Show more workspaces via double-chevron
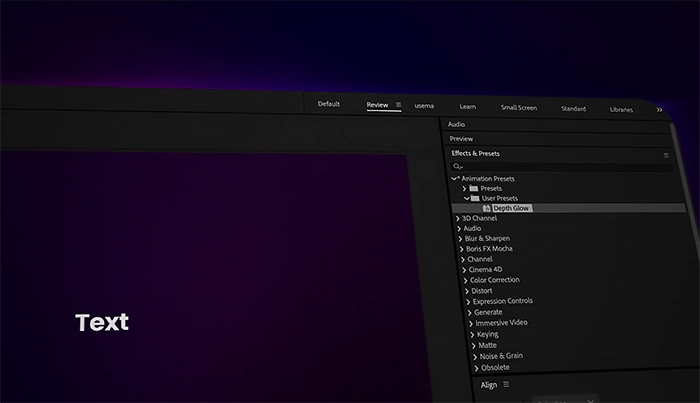Image resolution: width=700 pixels, height=403 pixels. 659,110
